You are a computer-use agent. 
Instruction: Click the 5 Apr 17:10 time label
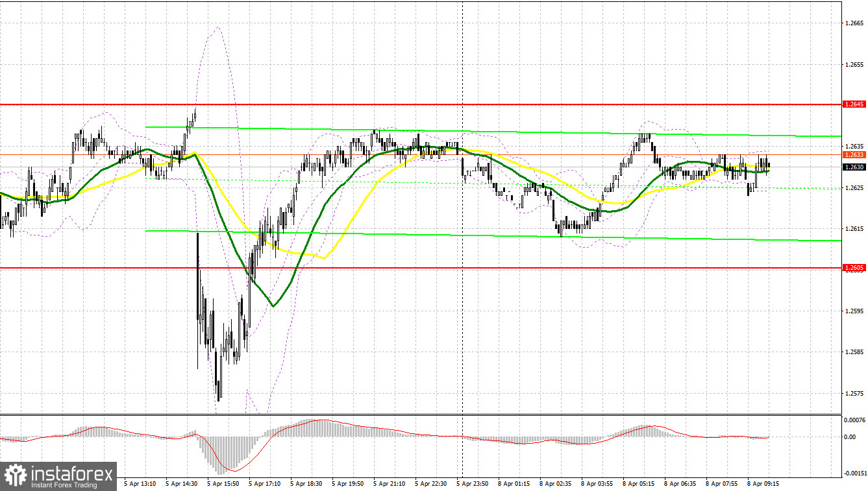266,483
